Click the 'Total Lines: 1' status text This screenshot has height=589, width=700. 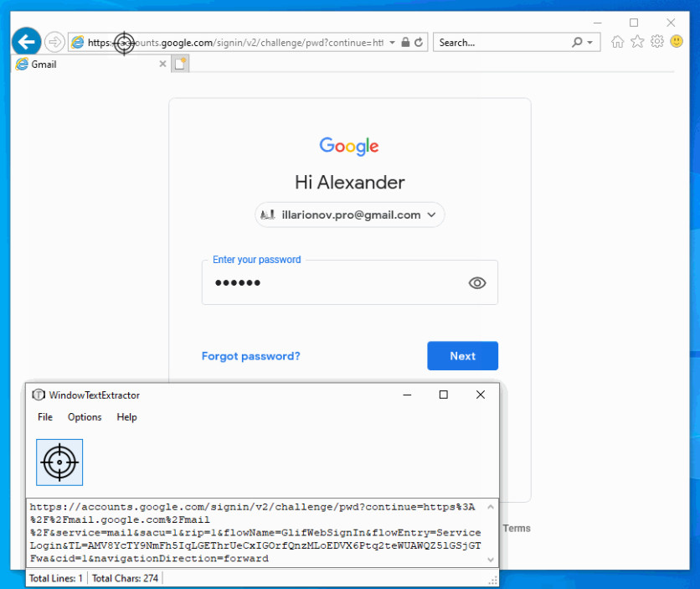[x=56, y=578]
